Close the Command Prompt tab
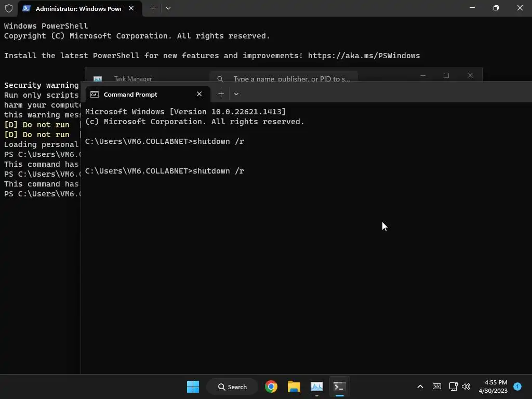This screenshot has height=399, width=532. pyautogui.click(x=199, y=94)
